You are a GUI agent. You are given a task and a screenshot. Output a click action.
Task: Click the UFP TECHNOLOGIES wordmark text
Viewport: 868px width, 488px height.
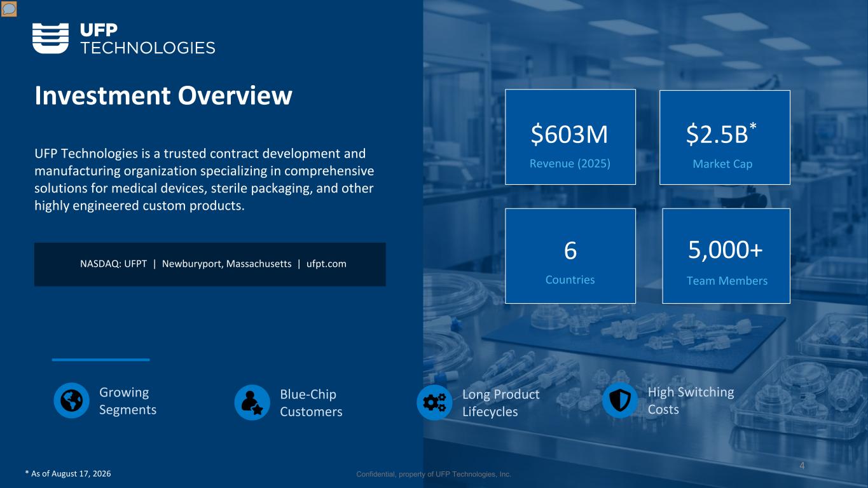(147, 39)
